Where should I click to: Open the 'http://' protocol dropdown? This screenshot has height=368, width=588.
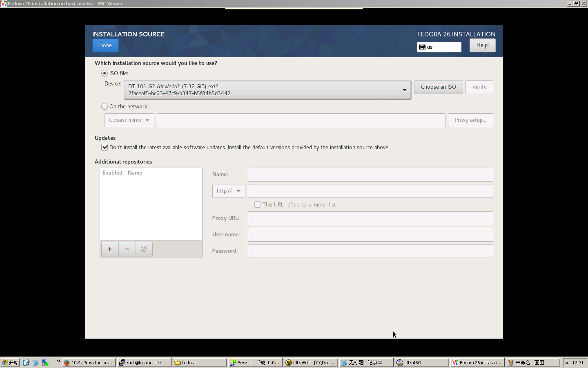[228, 191]
